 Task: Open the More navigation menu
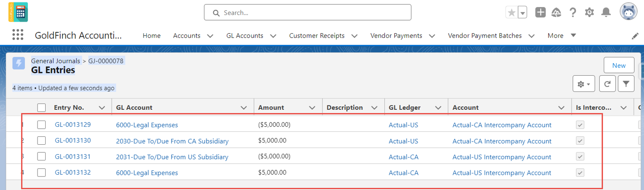(x=562, y=35)
